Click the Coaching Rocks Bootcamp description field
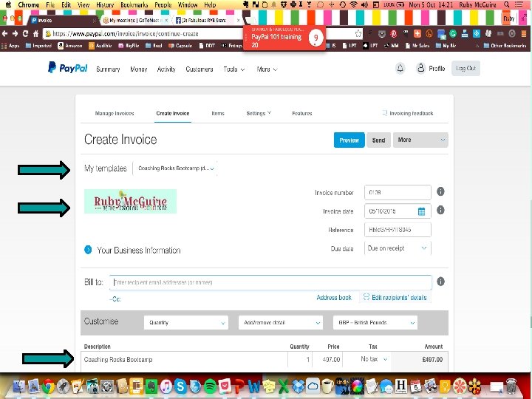Viewport: 532px width, 399px height. (184, 359)
